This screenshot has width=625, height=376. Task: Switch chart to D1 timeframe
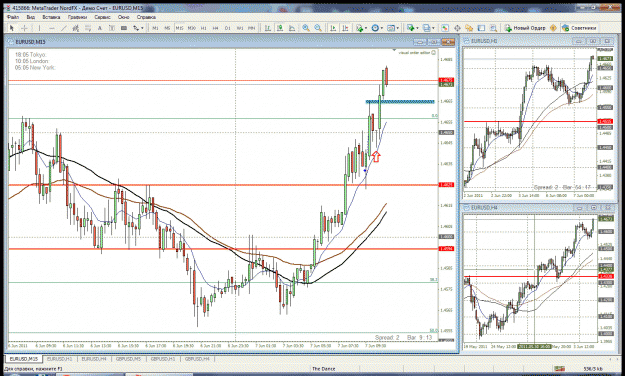pyautogui.click(x=228, y=28)
